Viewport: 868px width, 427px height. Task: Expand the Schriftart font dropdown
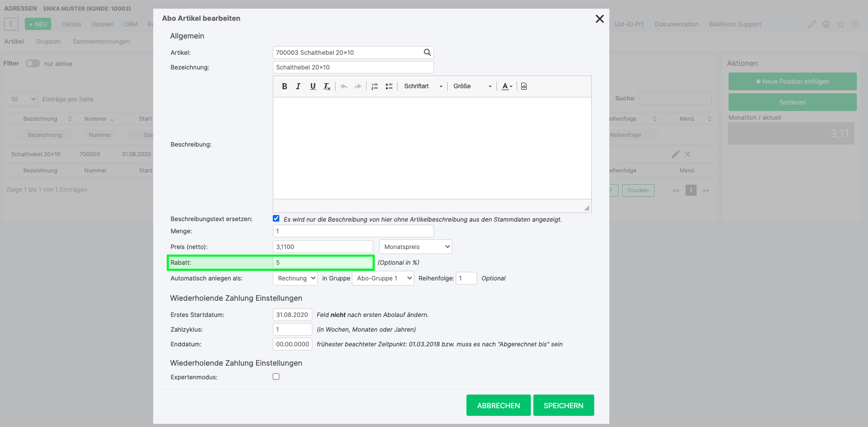423,86
